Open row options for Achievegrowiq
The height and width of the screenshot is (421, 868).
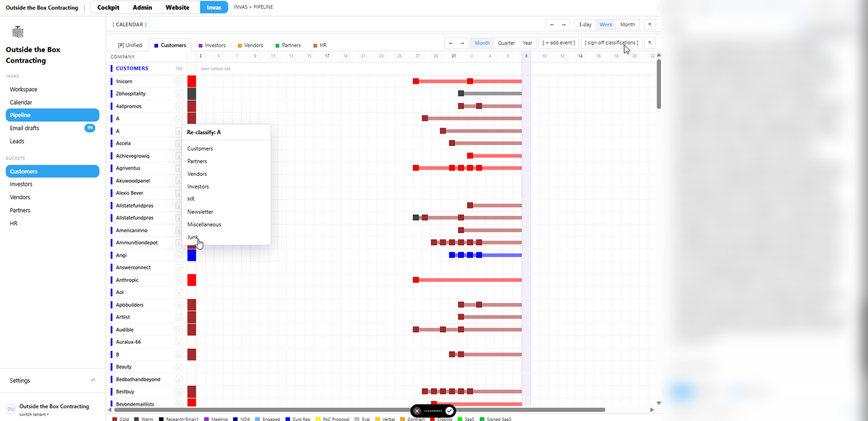pyautogui.click(x=179, y=156)
